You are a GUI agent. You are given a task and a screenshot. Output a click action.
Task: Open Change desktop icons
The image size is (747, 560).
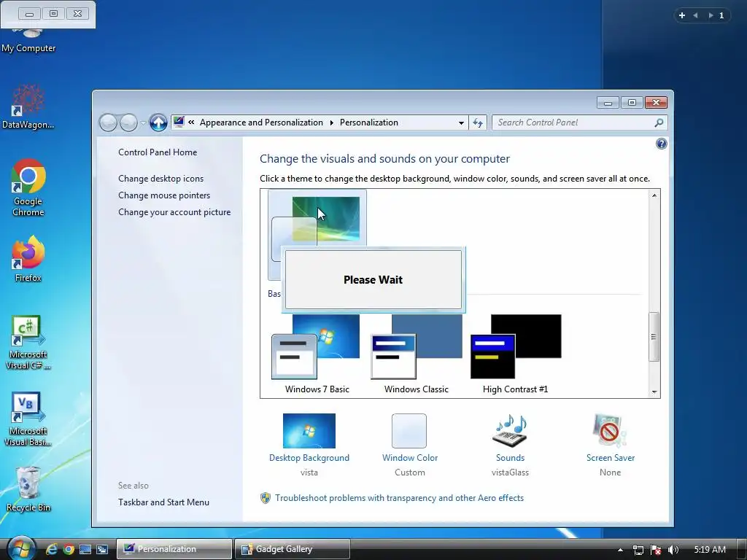coord(160,179)
